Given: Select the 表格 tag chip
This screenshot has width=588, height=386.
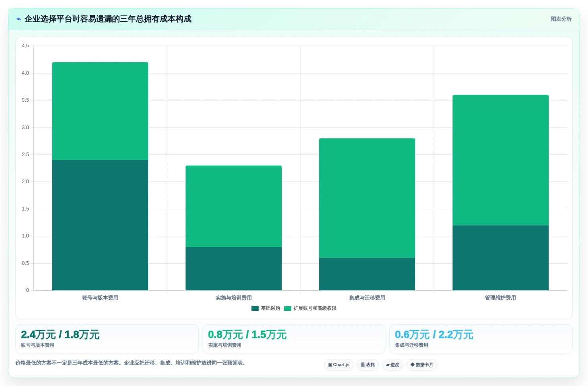Looking at the screenshot, I should pos(368,365).
